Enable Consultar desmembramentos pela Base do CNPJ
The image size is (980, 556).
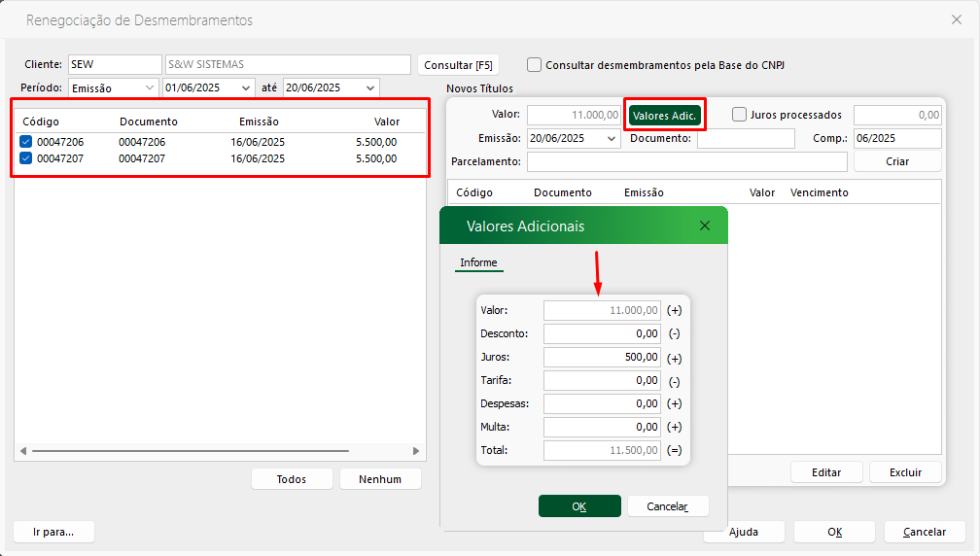click(x=535, y=65)
